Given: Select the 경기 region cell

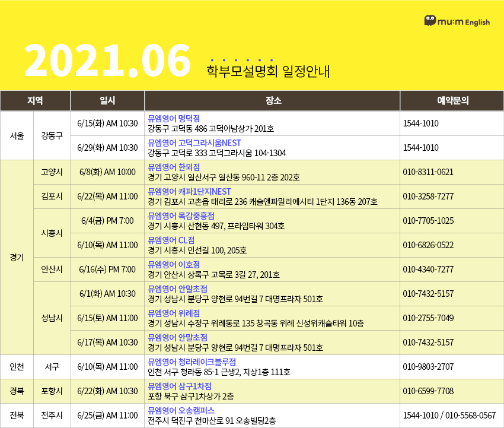Looking at the screenshot, I should [17, 258].
